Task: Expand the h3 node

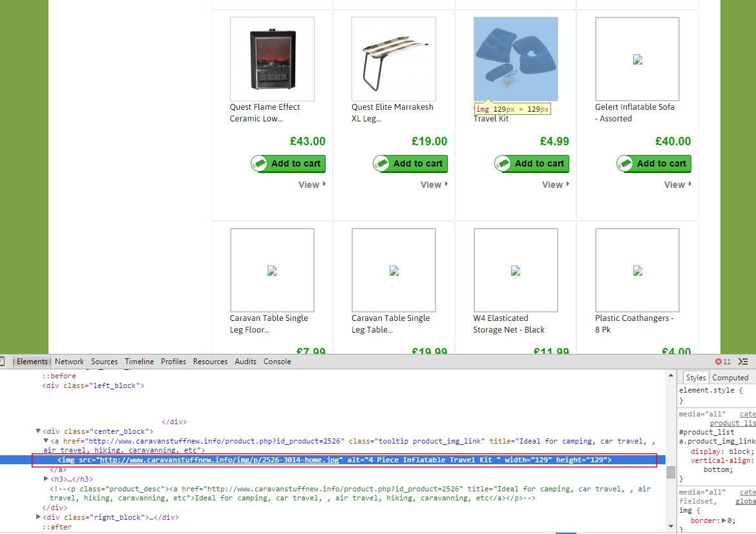Action: pos(46,479)
